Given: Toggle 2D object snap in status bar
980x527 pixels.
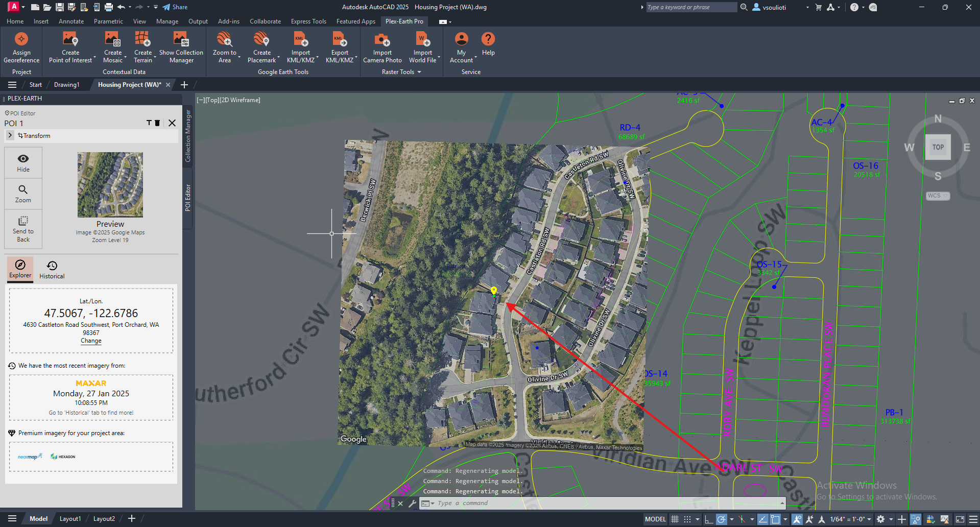Looking at the screenshot, I should pyautogui.click(x=775, y=519).
